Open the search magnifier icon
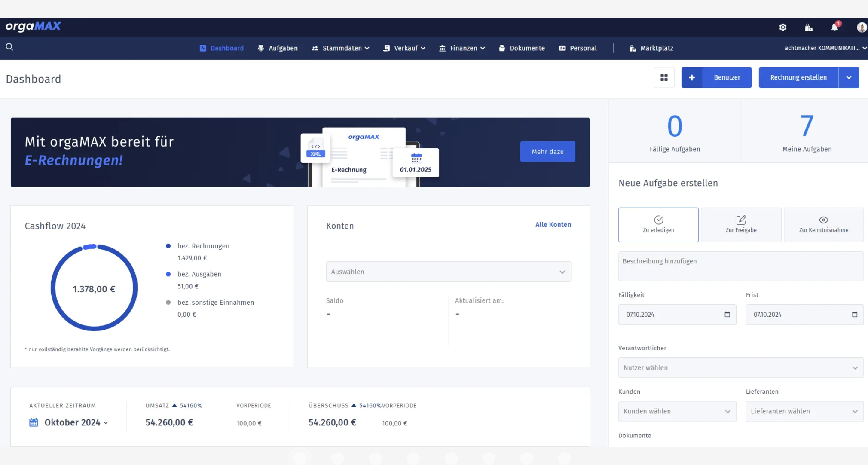This screenshot has width=868, height=465. click(x=9, y=47)
